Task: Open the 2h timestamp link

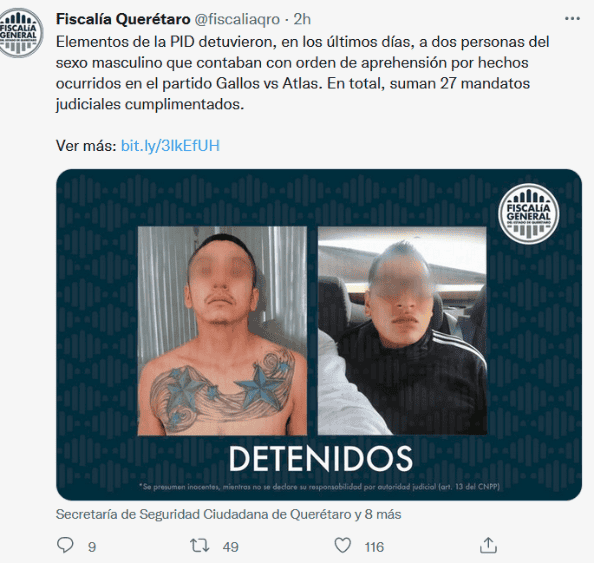Action: [302, 19]
